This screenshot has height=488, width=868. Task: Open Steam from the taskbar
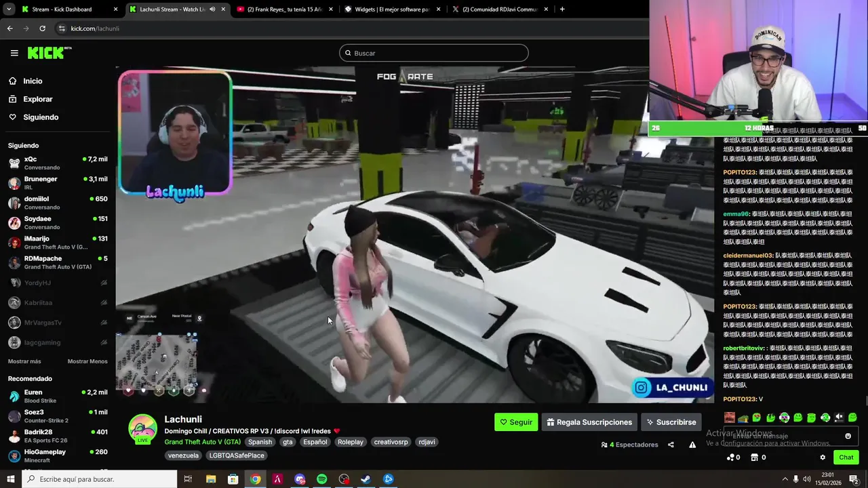[x=366, y=479]
